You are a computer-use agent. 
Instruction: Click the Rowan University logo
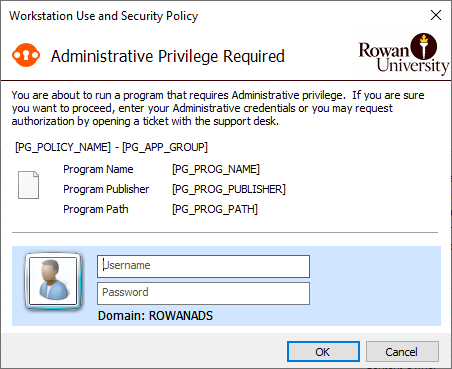point(404,54)
